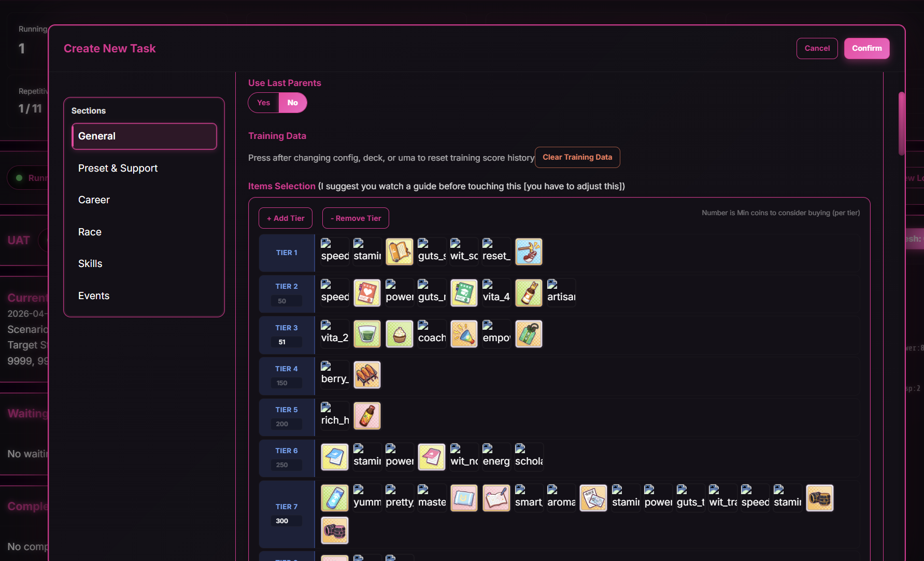
Task: Pick the 'wit_sc' item in Tier 1
Action: point(464,252)
